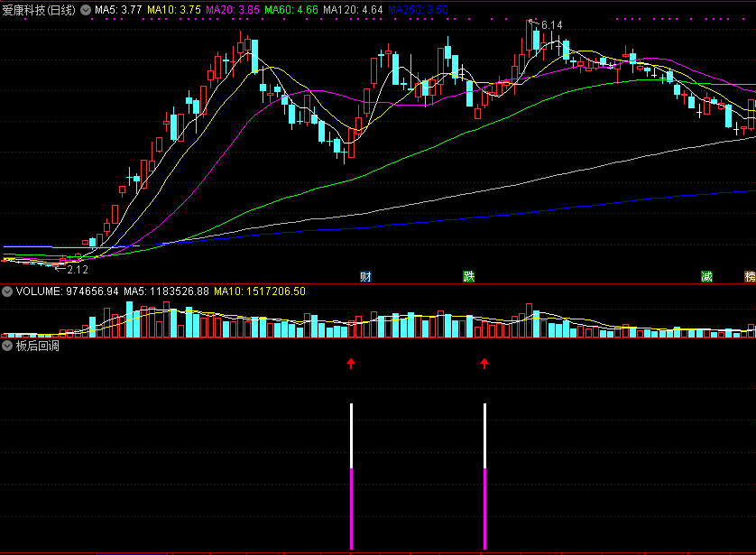This screenshot has height=555, width=756.
Task: Click the 板后回调 indicator name
Action: pyautogui.click(x=37, y=346)
